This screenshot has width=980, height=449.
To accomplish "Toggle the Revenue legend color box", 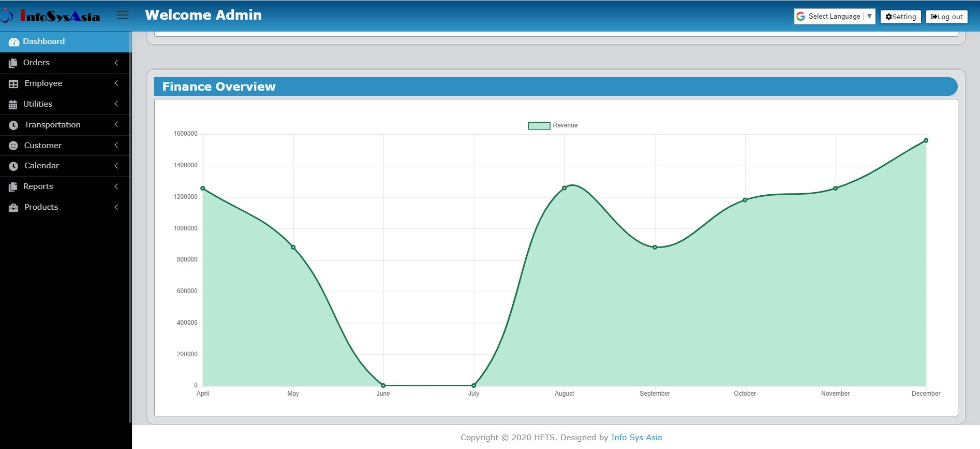I will tap(539, 125).
